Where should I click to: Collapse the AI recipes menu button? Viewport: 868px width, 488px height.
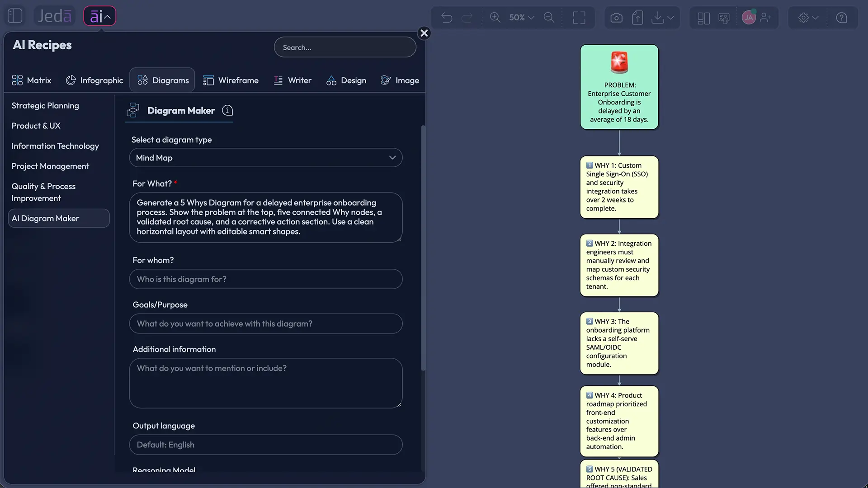point(100,16)
